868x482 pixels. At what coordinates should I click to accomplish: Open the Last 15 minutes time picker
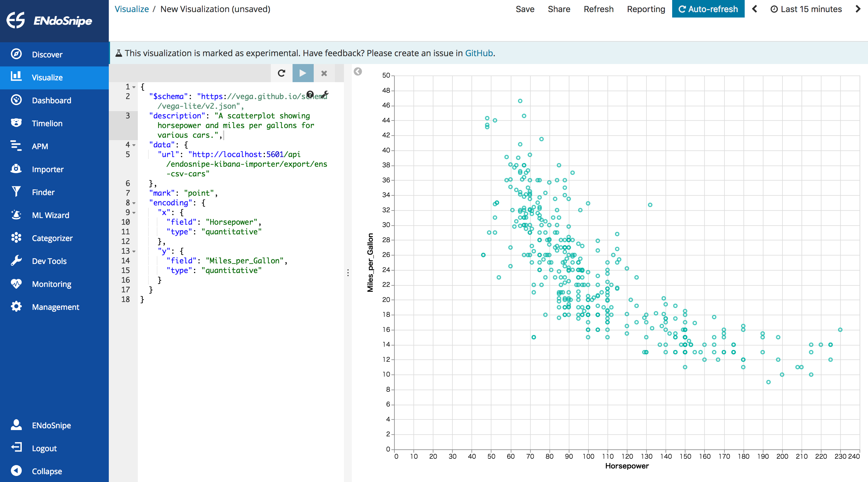(x=806, y=9)
